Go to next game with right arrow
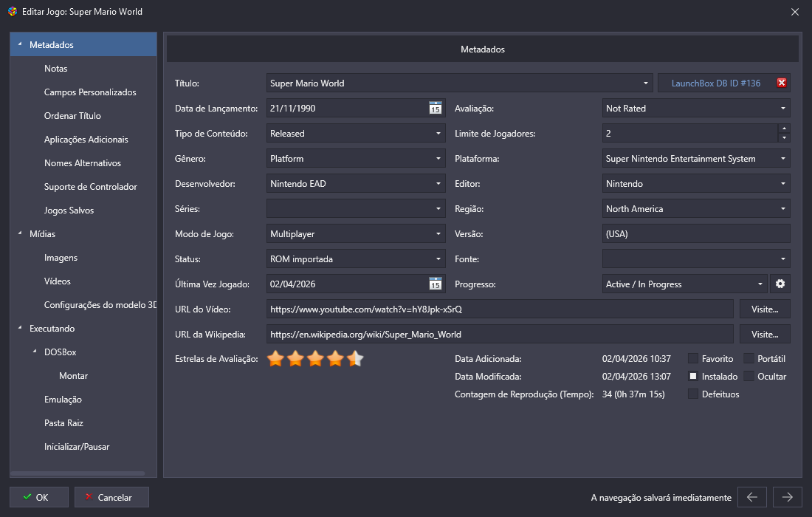This screenshot has width=812, height=517. tap(788, 497)
